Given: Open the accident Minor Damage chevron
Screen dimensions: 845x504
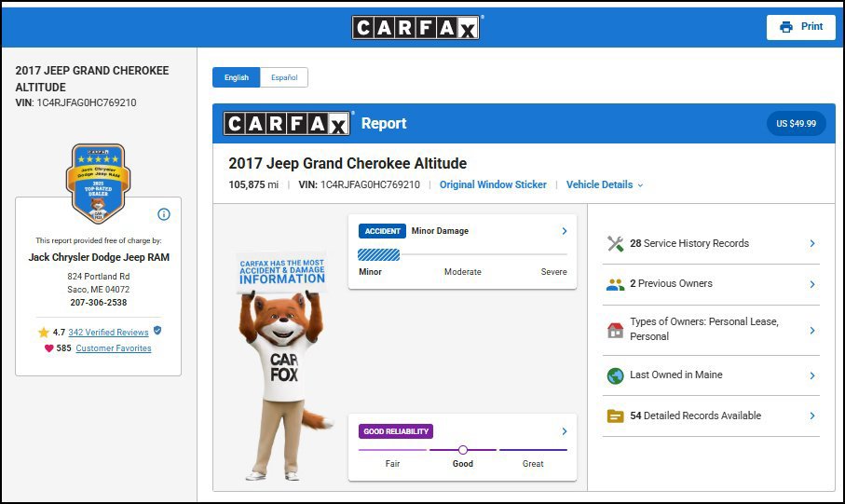Looking at the screenshot, I should 565,231.
